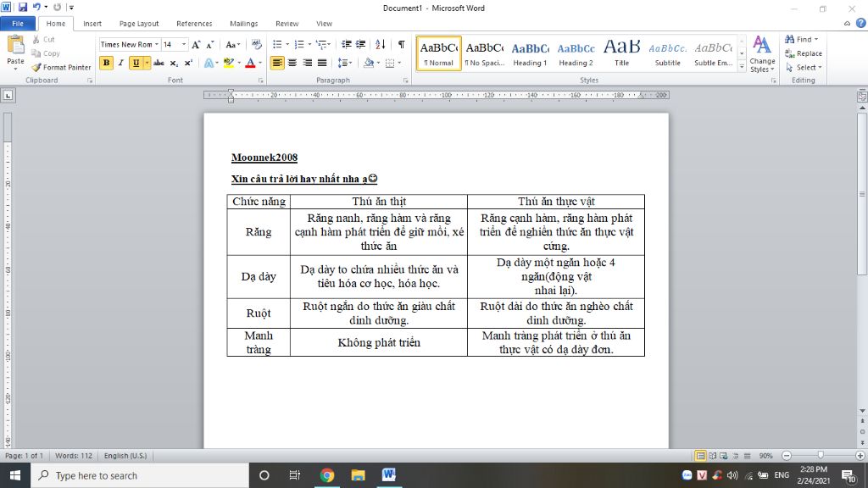868x488 pixels.
Task: Click the Change Styles icon
Action: coord(762,54)
